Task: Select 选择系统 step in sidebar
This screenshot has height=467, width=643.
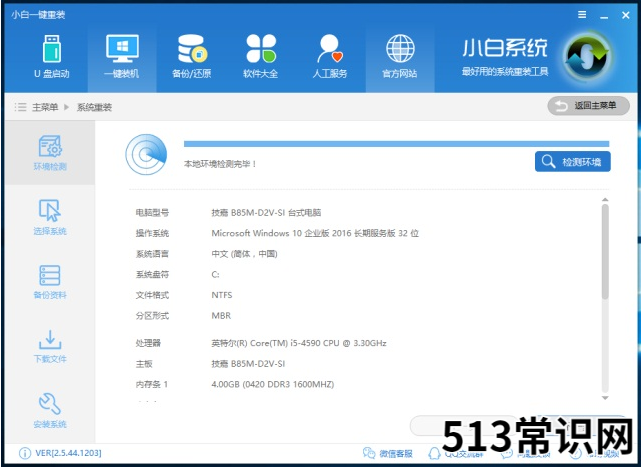Action: point(50,217)
